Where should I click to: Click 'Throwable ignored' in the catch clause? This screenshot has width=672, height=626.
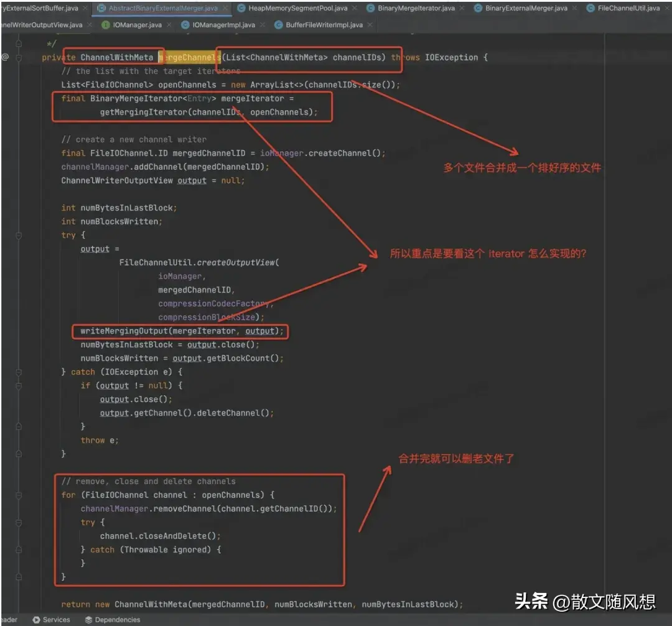tap(166, 549)
